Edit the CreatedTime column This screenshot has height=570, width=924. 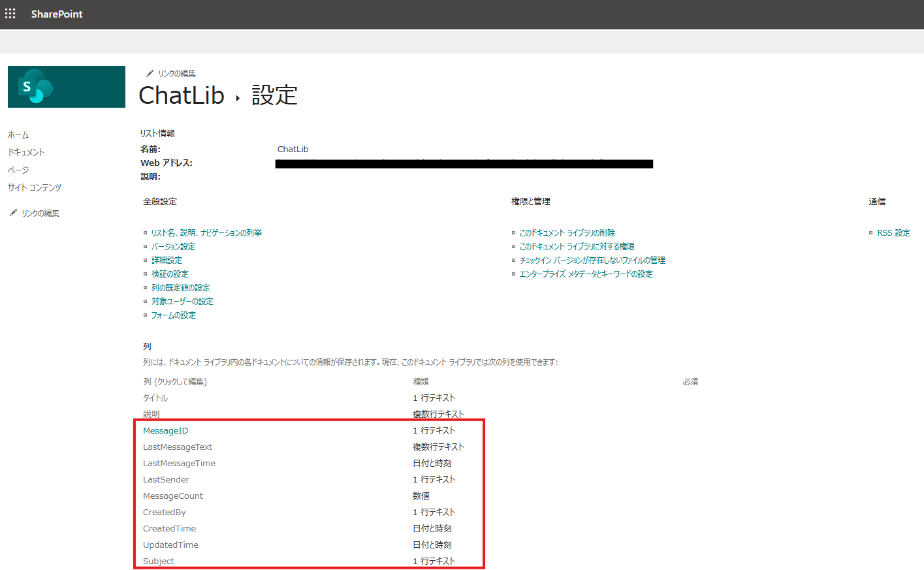tap(169, 529)
